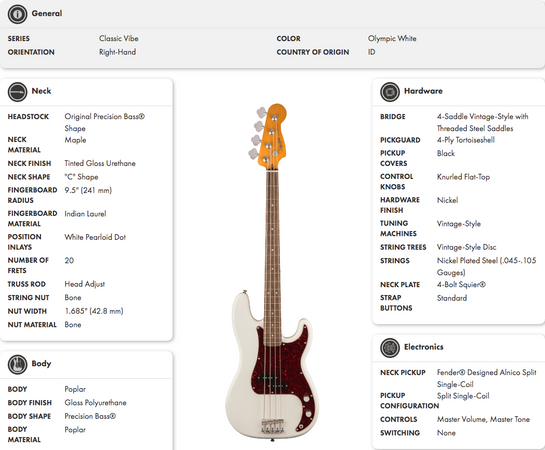Click the COUNTRY OF ORIGIN label
This screenshot has height=450, width=545.
313,52
